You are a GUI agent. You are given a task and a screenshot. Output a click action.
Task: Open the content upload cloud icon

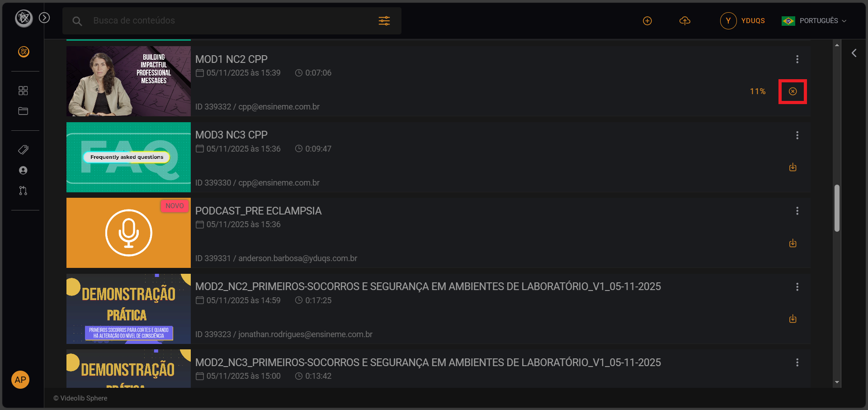pos(685,20)
